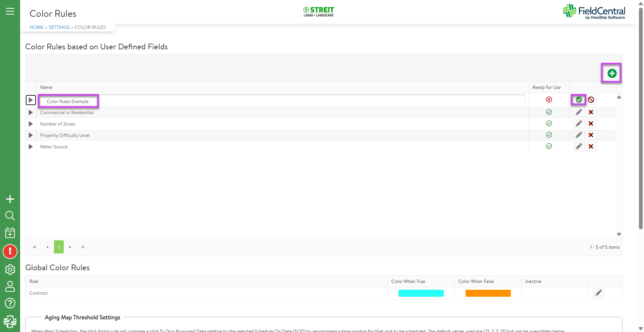
Task: Open the hamburger menu in sidebar
Action: pos(10,11)
